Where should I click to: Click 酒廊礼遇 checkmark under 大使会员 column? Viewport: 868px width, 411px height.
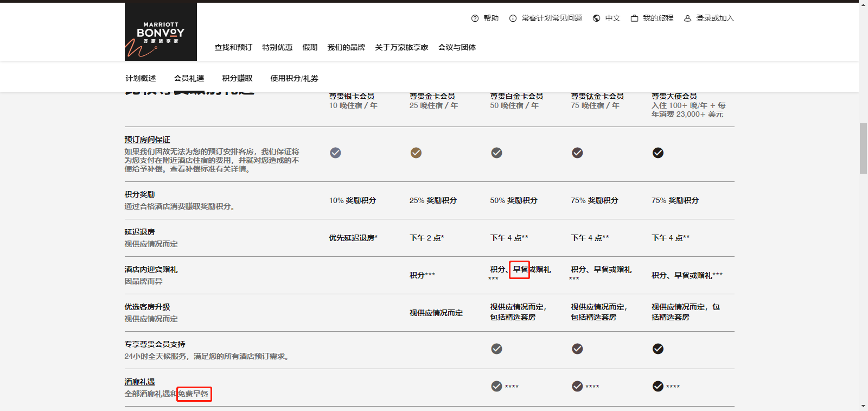click(658, 387)
